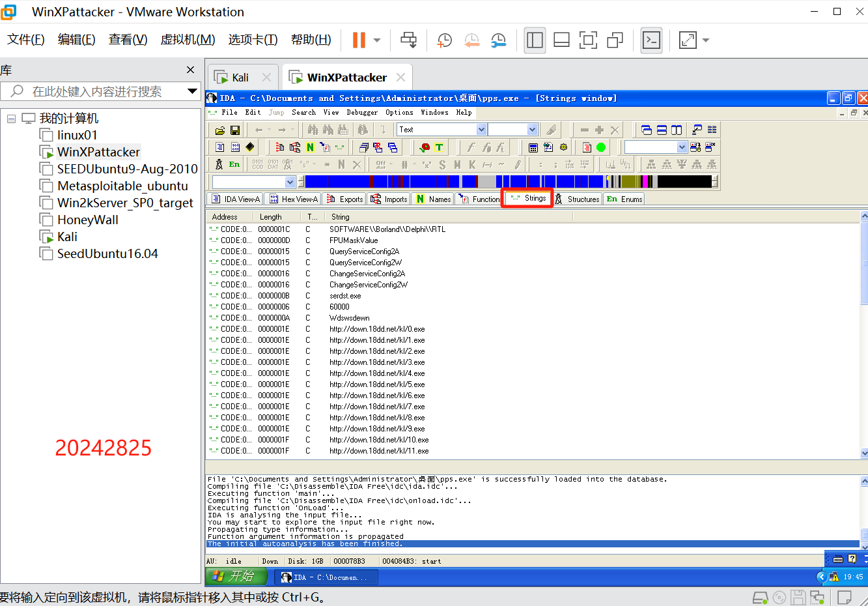Click the hex view toolbar icon
This screenshot has height=606, width=868.
point(235,147)
